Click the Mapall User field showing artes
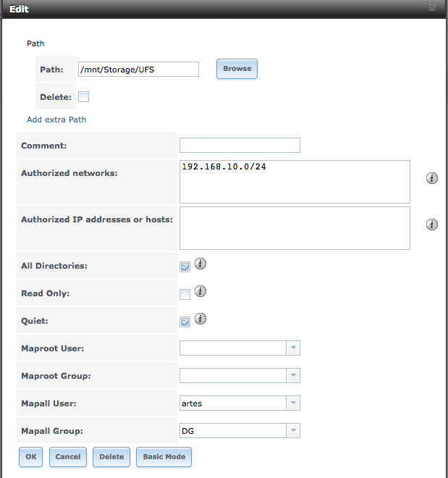The image size is (448, 478). (x=233, y=403)
